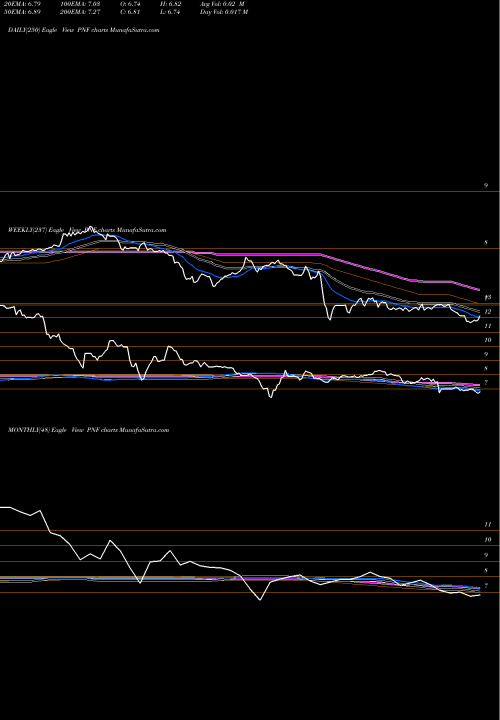Click the 7 price label on weekly axis

[x=486, y=382]
